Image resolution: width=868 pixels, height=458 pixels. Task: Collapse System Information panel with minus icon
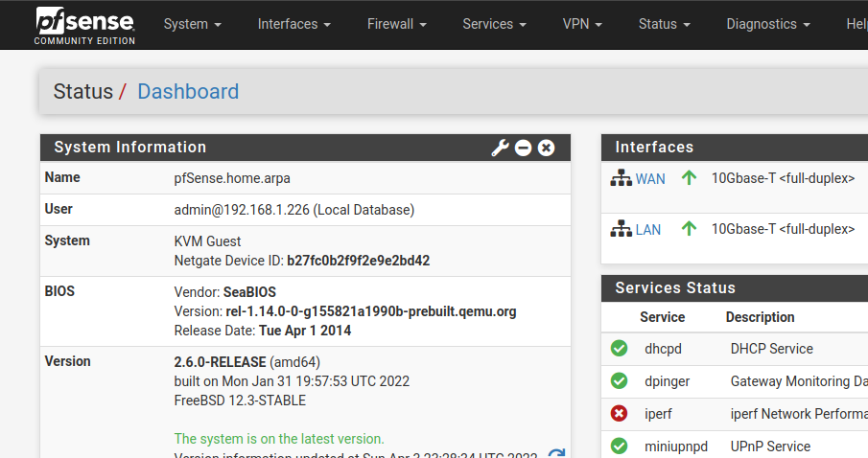[x=523, y=148]
